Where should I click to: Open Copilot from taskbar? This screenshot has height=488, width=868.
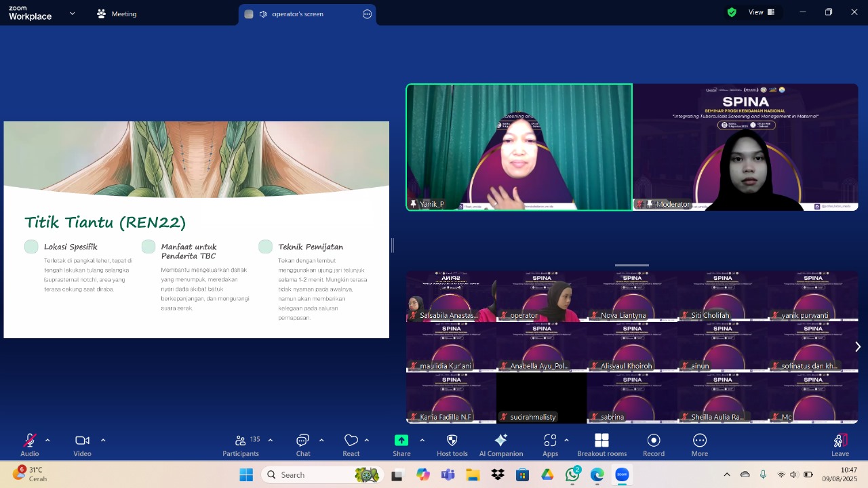[x=423, y=474]
